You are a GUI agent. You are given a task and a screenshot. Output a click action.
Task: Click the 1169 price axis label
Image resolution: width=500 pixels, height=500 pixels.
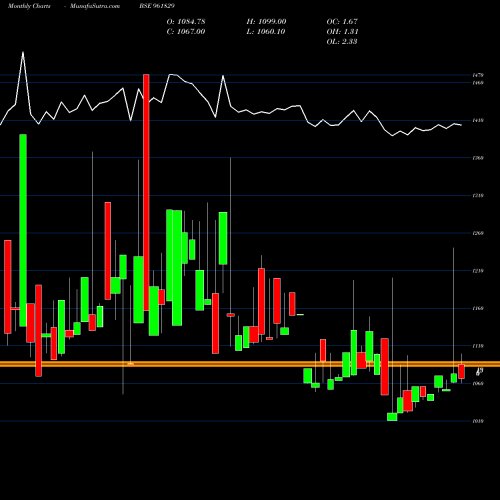pos(478,308)
